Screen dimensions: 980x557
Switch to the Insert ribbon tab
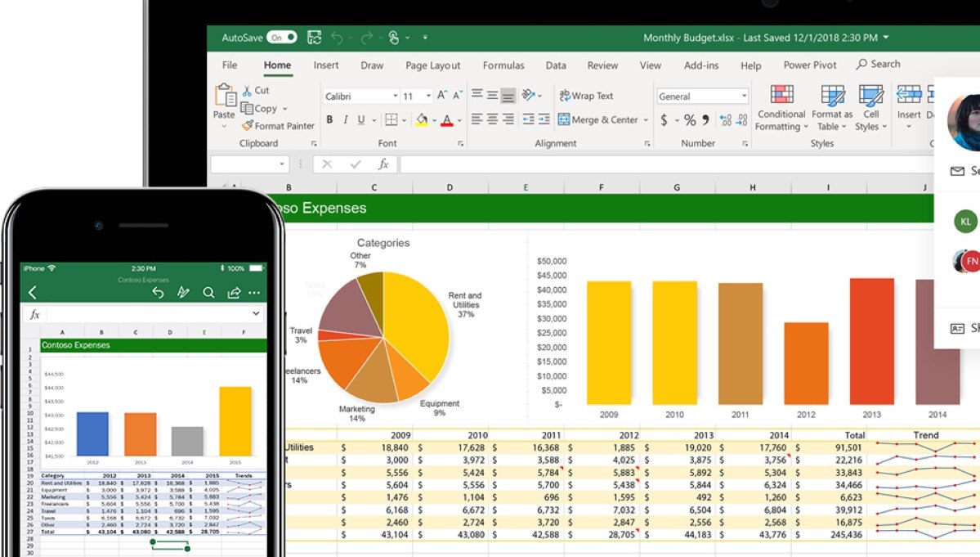[325, 65]
